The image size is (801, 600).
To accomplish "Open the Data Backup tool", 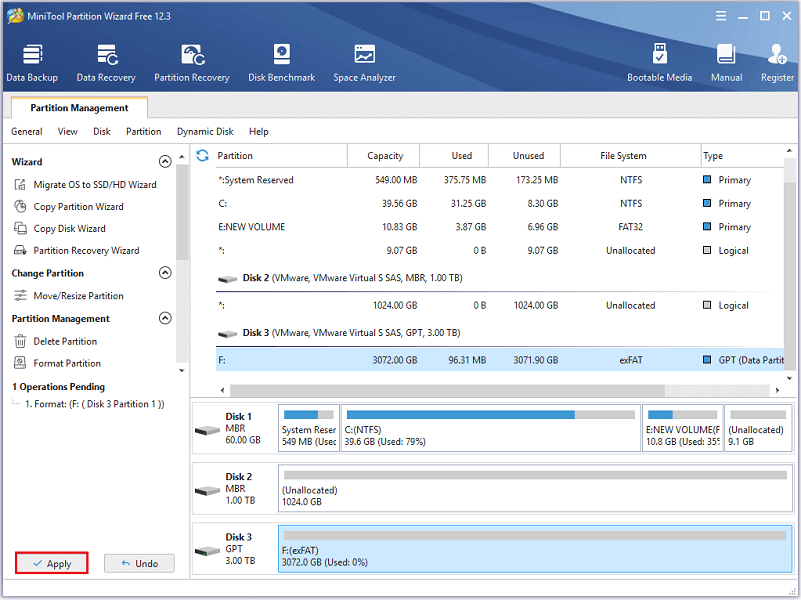I will (32, 63).
